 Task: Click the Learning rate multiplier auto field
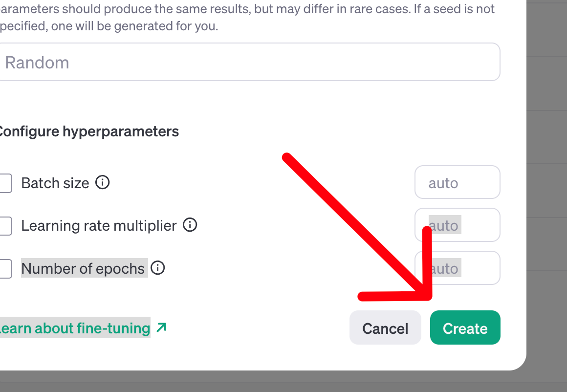tap(457, 225)
